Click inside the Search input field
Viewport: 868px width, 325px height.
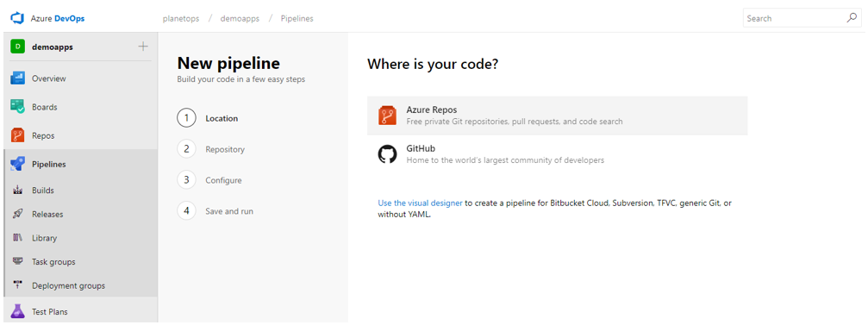click(795, 18)
